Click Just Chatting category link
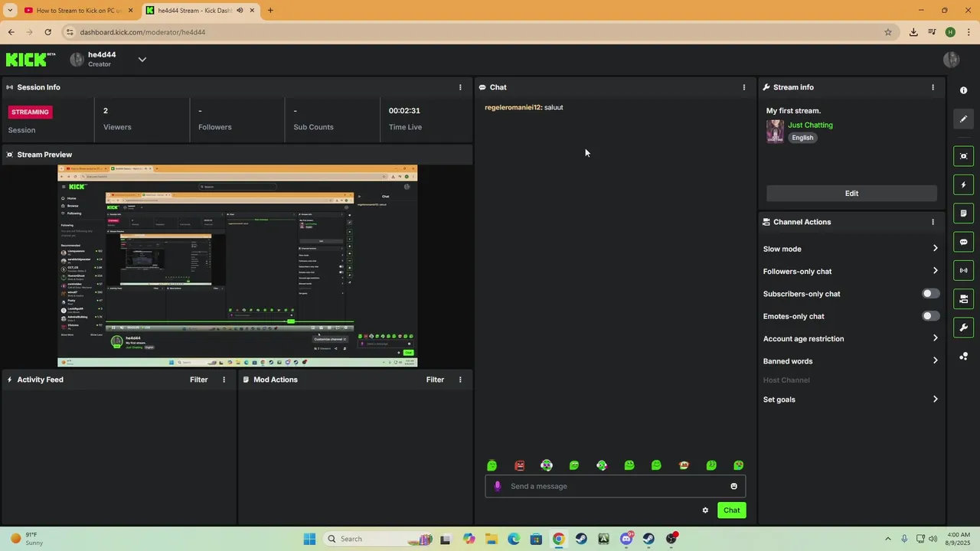This screenshot has height=551, width=980. coord(810,125)
